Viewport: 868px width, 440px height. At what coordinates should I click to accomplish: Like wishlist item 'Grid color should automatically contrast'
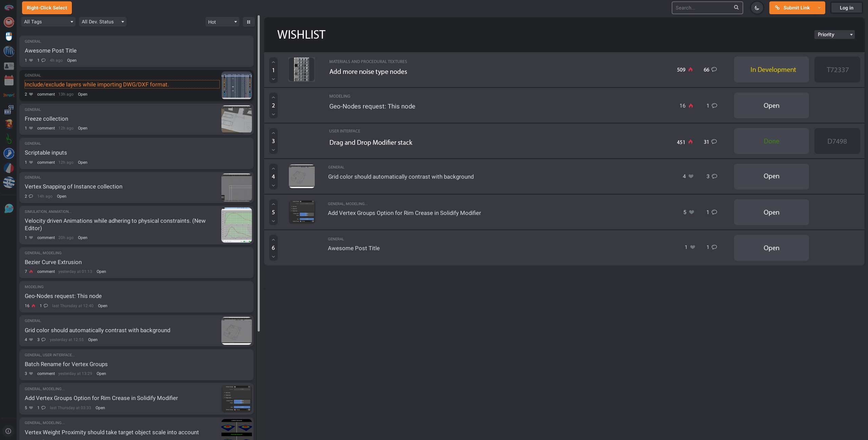pos(691,176)
